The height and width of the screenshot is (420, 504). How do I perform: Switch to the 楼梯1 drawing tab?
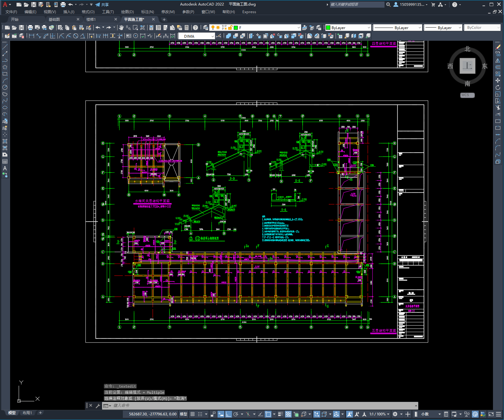coord(91,19)
